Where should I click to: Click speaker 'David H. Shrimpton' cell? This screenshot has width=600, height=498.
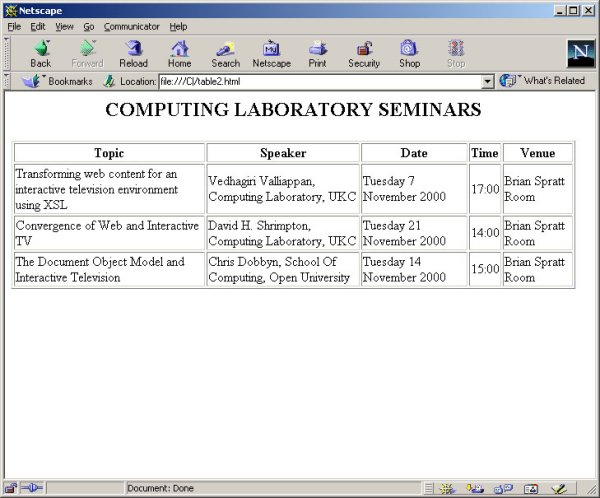point(283,233)
